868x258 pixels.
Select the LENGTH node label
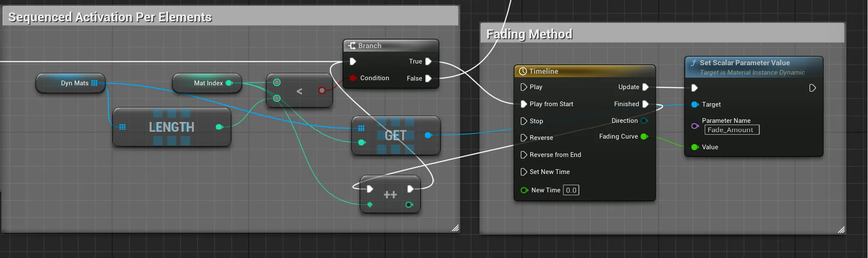coord(171,127)
